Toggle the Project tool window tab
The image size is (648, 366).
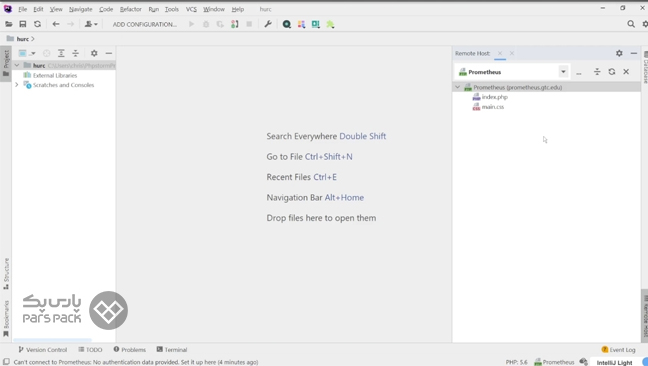click(x=6, y=64)
